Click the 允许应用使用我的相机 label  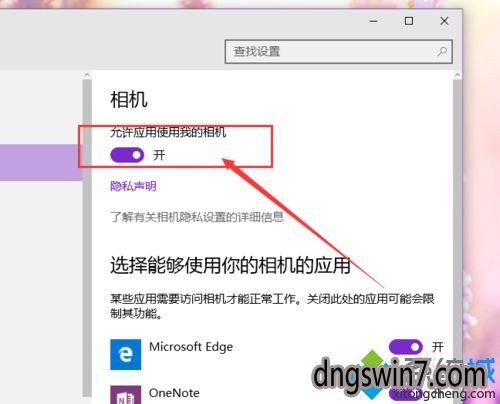[x=168, y=132]
